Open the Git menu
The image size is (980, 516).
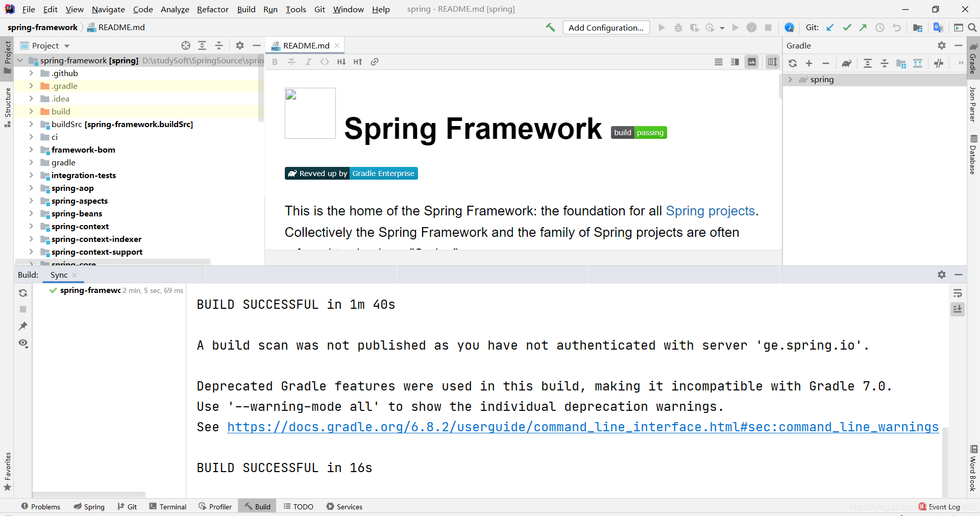[320, 9]
